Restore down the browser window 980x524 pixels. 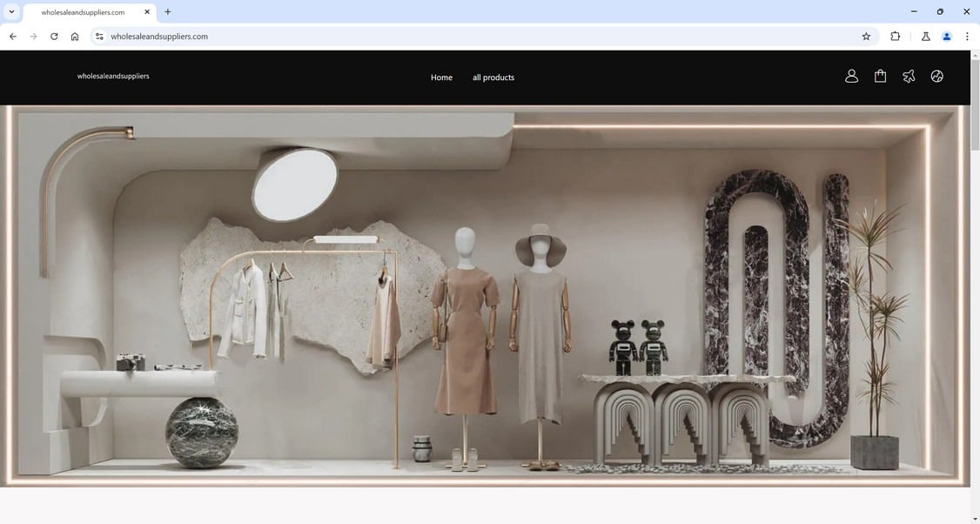(x=940, y=12)
